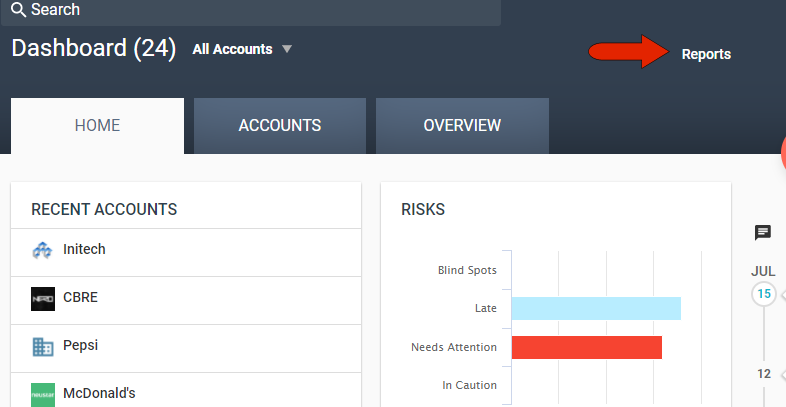
Task: Select the 12 timeline marker
Action: coord(763,374)
